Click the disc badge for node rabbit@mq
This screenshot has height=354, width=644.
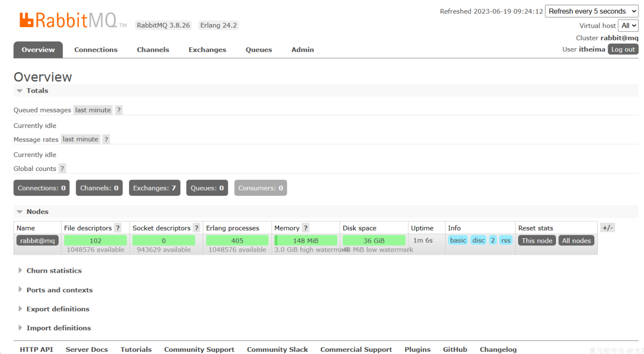478,240
